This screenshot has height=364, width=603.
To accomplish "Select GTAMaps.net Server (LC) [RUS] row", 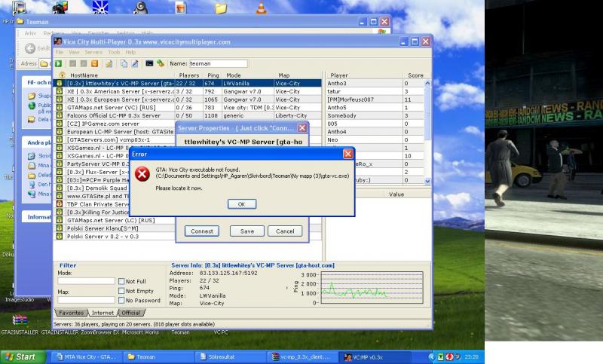I will (115, 220).
